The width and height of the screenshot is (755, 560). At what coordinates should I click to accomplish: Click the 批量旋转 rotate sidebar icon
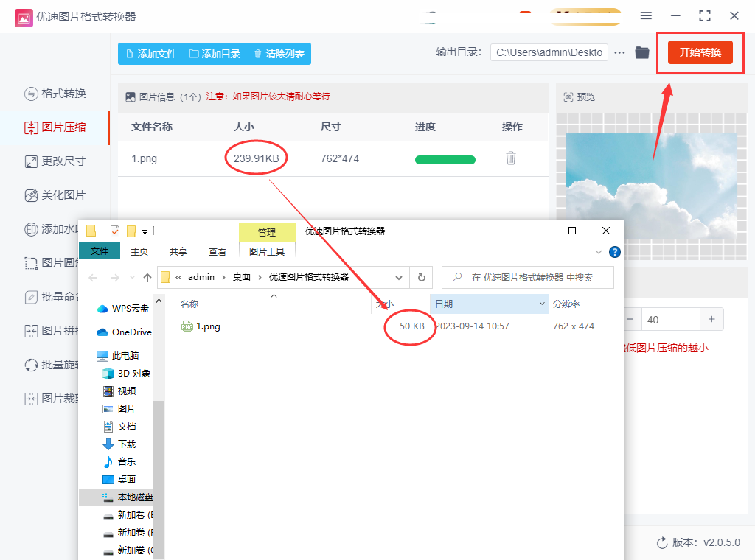(31, 365)
